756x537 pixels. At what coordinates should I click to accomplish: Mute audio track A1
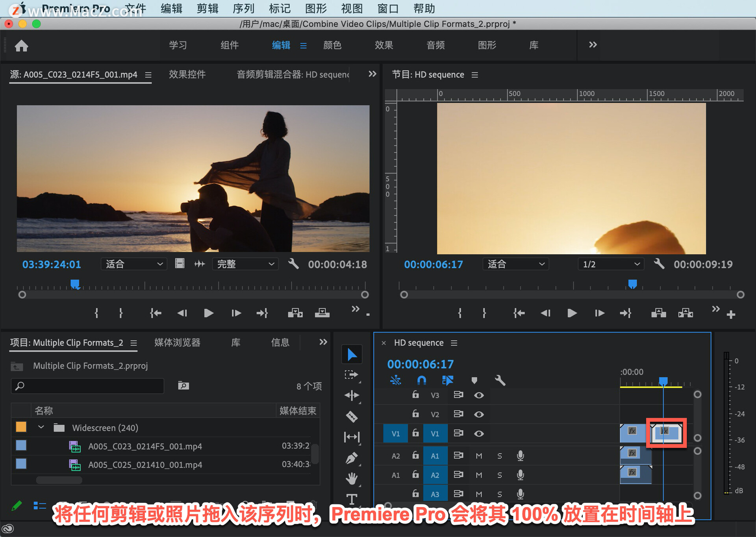(x=479, y=456)
